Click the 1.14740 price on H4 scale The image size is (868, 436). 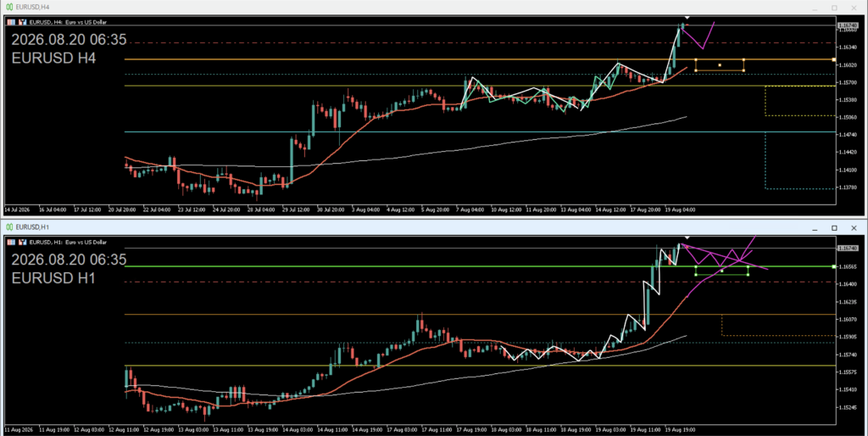pyautogui.click(x=848, y=135)
